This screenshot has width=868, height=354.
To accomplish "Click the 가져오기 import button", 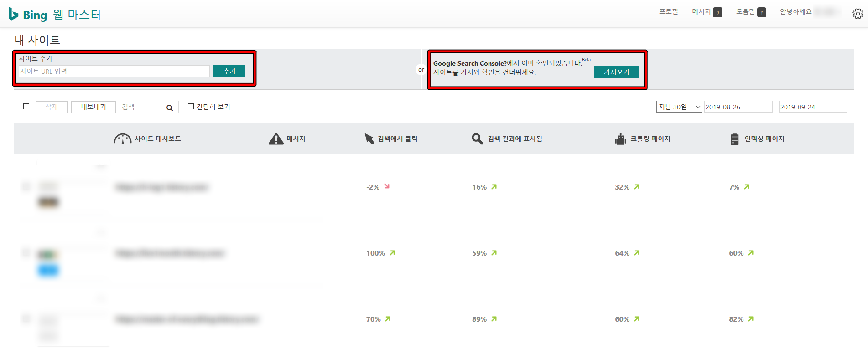I will pyautogui.click(x=616, y=72).
